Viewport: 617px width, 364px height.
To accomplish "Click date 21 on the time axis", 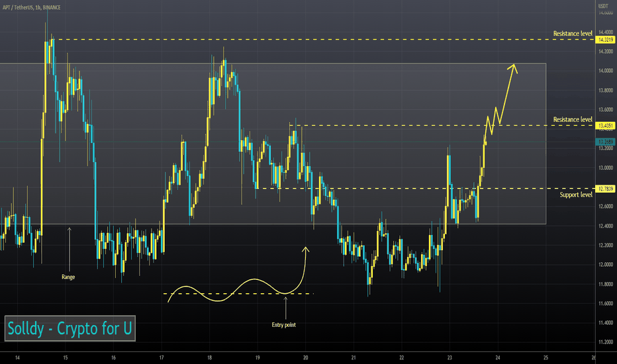I will tap(354, 357).
